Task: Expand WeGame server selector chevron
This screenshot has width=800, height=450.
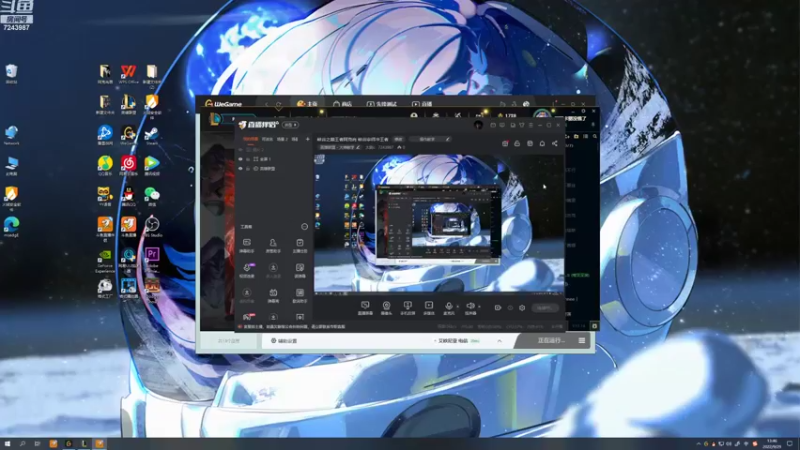Action: click(x=499, y=341)
